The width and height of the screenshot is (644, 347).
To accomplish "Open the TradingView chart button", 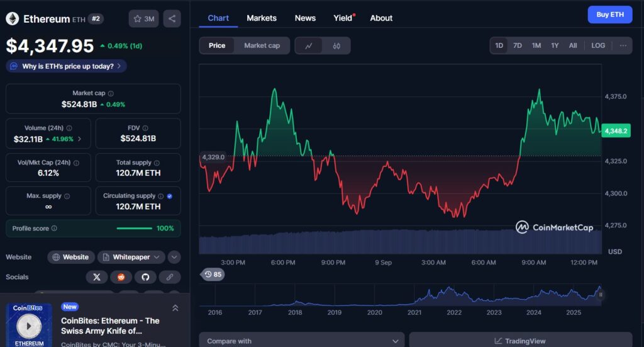I will click(520, 341).
